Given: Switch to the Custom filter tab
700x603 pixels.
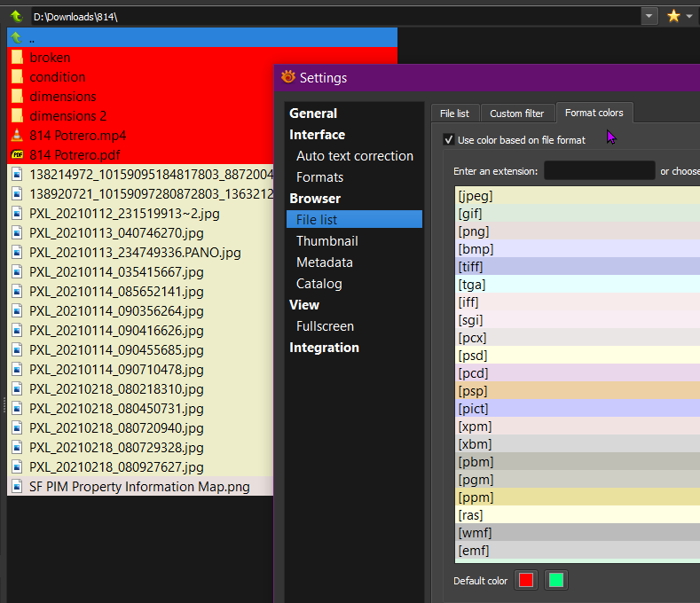Looking at the screenshot, I should [x=516, y=114].
